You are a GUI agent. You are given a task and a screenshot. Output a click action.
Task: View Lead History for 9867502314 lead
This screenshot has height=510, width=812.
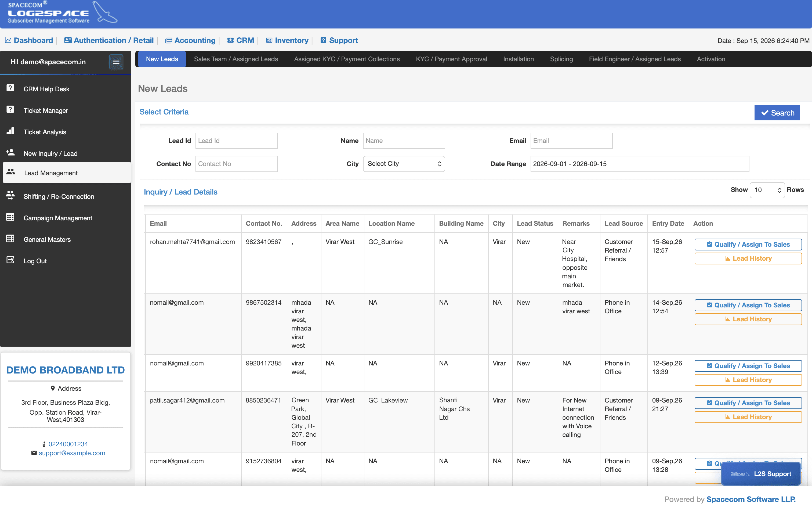click(748, 319)
